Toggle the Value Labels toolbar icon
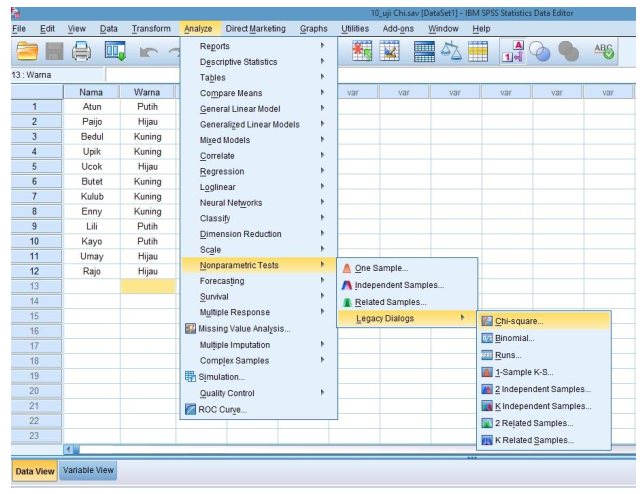 [513, 52]
